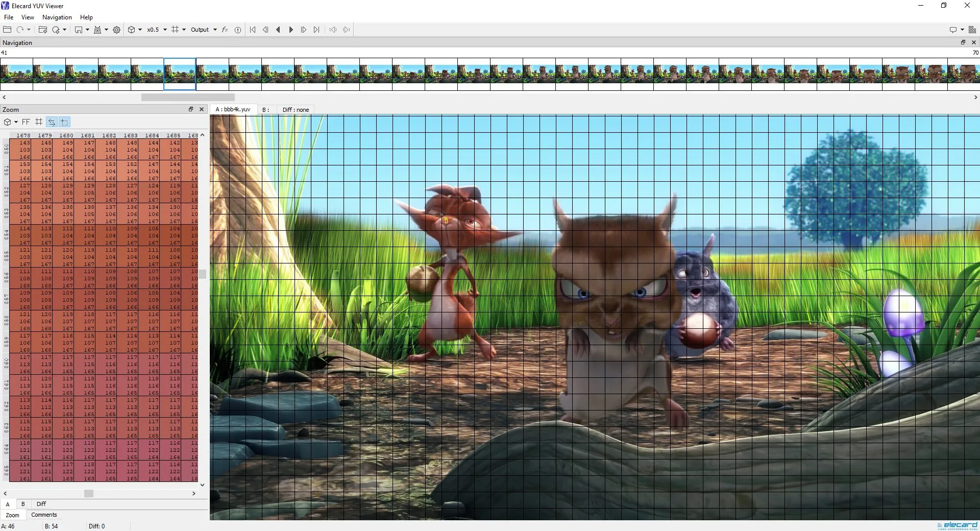The image size is (980, 531).
Task: Jump to the last frame
Action: pyautogui.click(x=316, y=30)
